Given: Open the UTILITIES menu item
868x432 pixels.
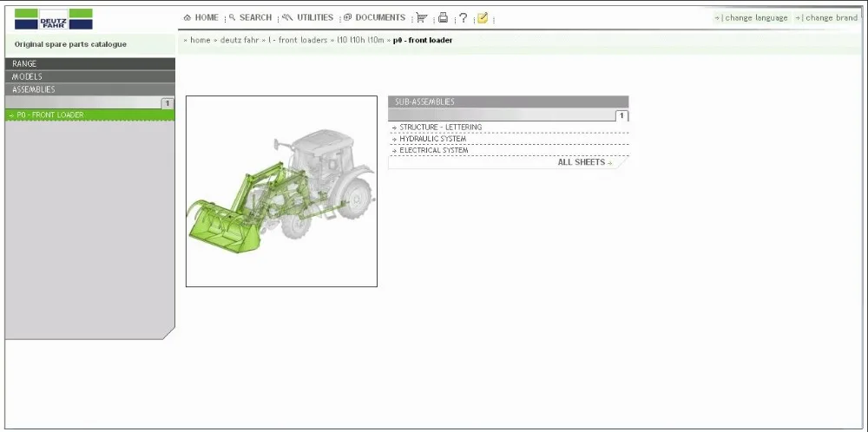Looking at the screenshot, I should pos(308,17).
